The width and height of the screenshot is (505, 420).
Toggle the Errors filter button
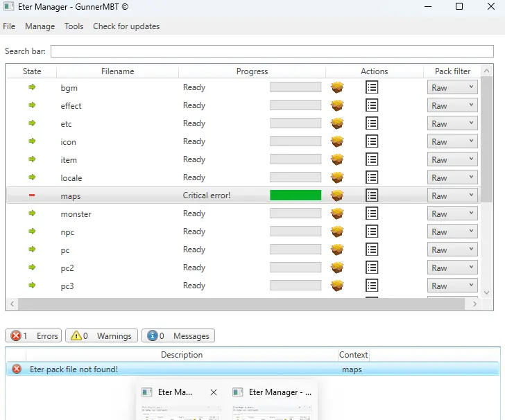33,335
